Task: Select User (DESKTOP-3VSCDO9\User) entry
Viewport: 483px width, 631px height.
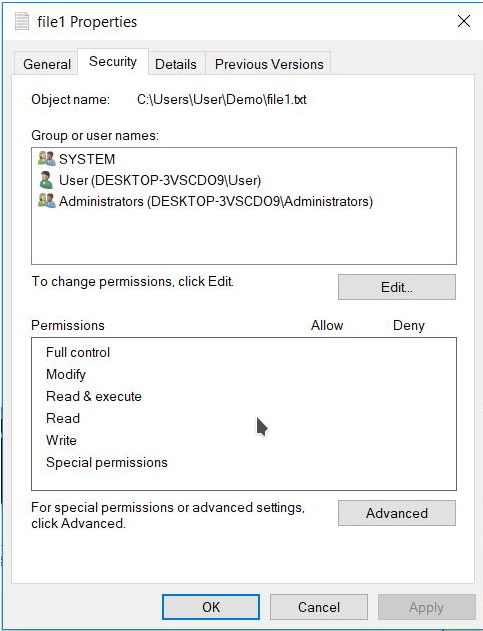Action: [160, 180]
